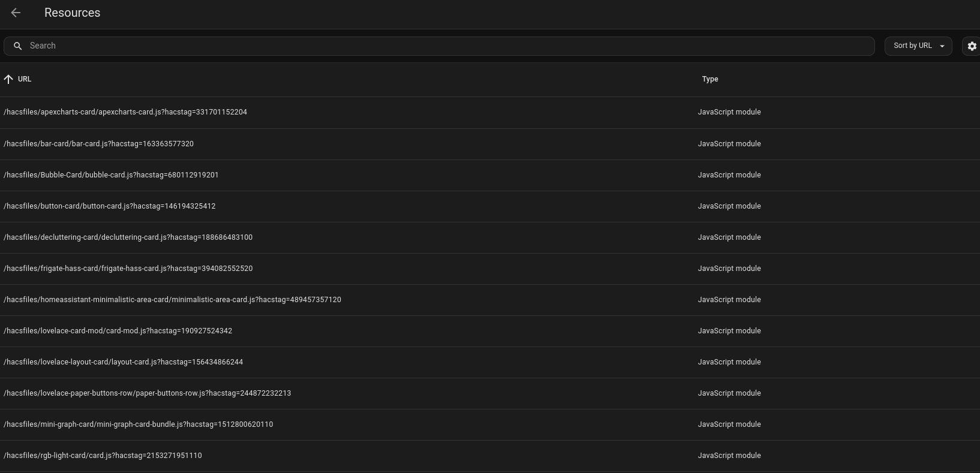This screenshot has height=473, width=980.
Task: Click JavaScript module type for apexcharts-card
Action: [x=729, y=112]
